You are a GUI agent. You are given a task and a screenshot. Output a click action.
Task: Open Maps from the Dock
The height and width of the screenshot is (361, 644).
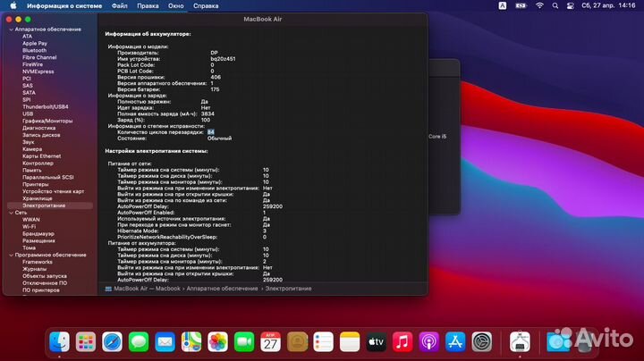(191, 341)
